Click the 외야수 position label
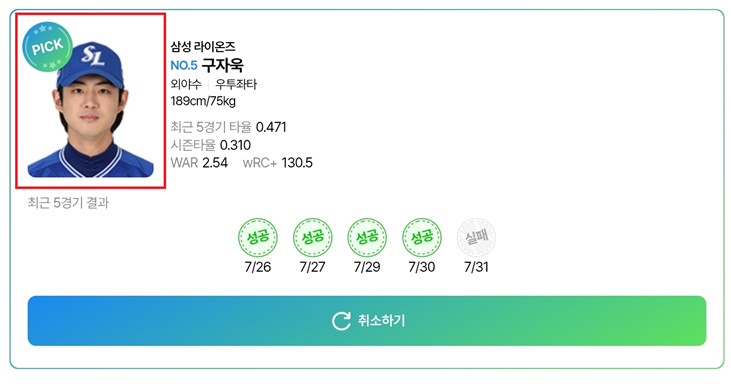731x384 pixels. pyautogui.click(x=186, y=84)
